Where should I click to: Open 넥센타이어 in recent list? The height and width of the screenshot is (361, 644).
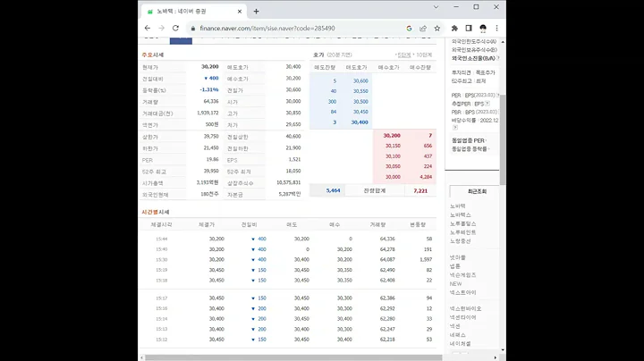(463, 317)
